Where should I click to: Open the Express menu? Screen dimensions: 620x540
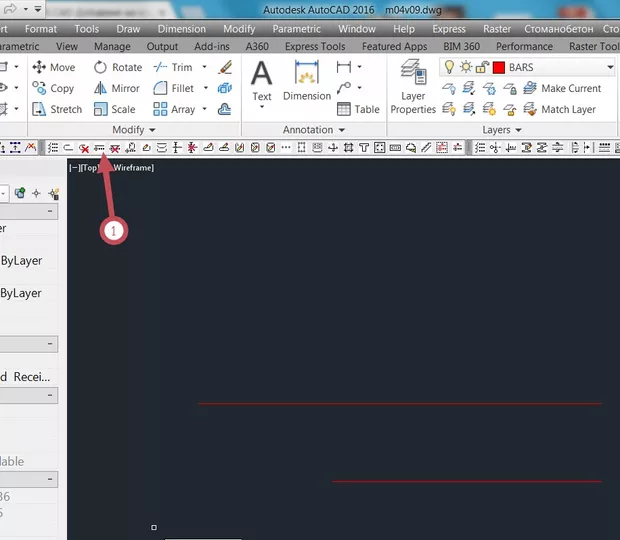449,29
